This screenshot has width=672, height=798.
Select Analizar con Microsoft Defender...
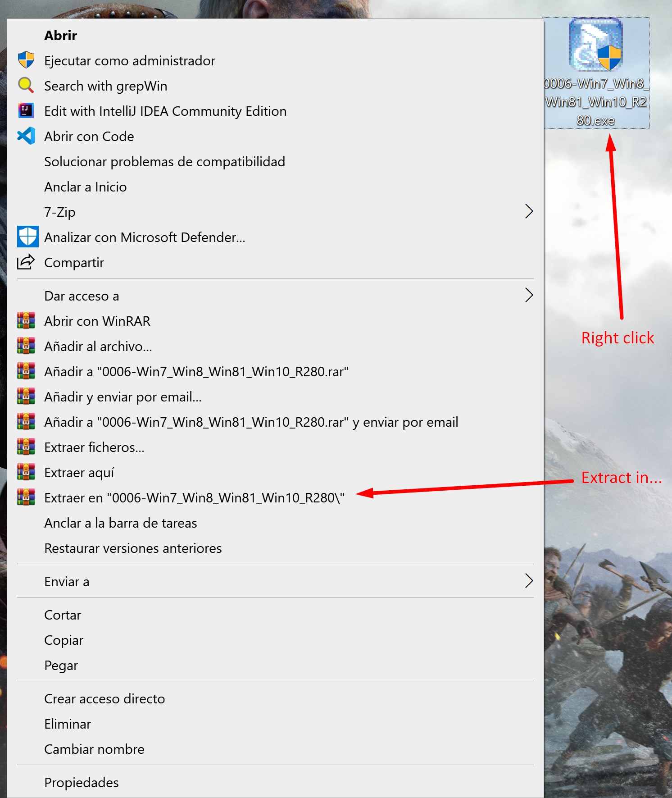click(x=275, y=237)
